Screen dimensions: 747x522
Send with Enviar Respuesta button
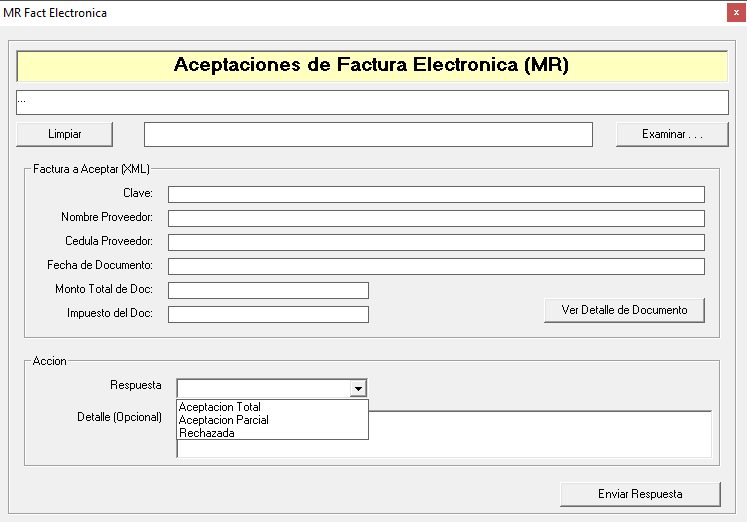pos(640,494)
